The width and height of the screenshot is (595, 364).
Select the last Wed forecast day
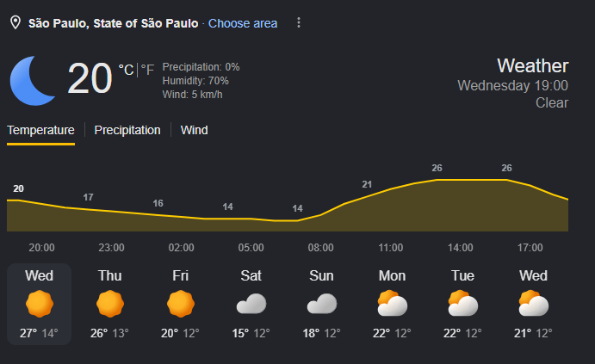pyautogui.click(x=534, y=304)
